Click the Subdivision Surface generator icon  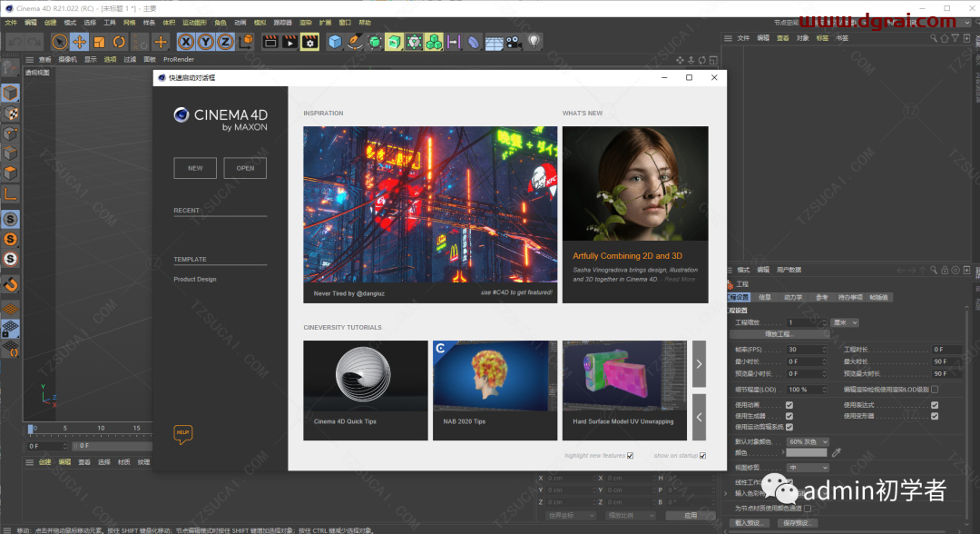375,42
